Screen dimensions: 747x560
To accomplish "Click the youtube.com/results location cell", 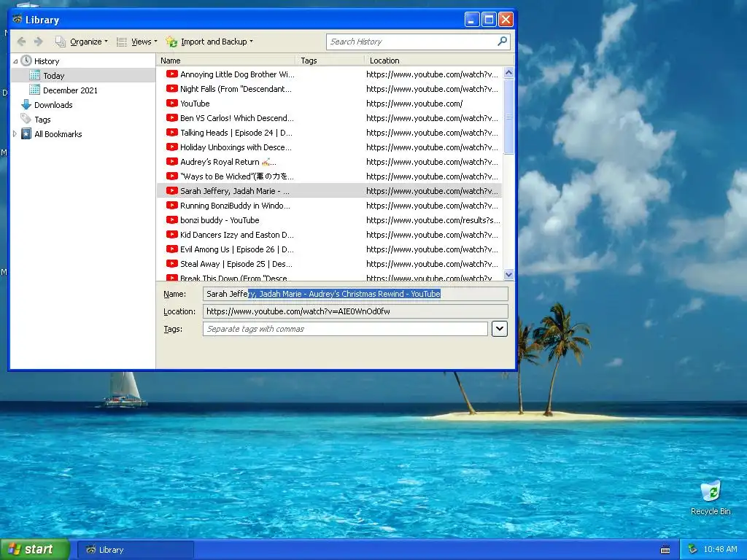I will [433, 220].
